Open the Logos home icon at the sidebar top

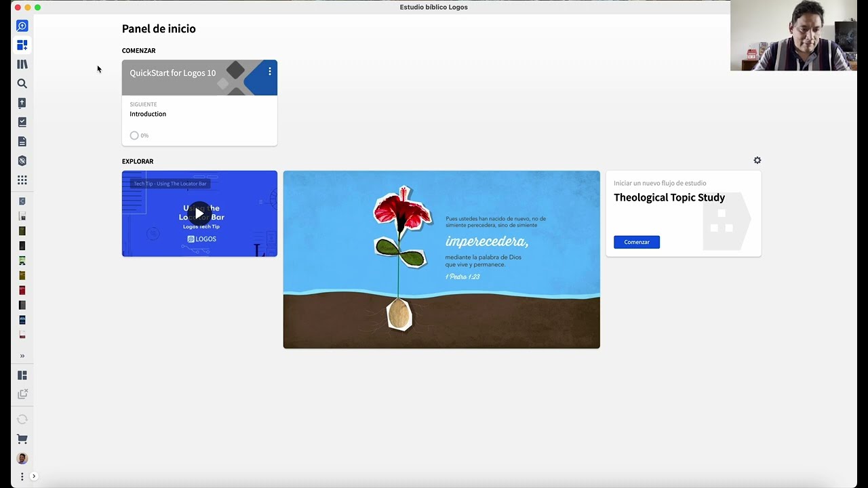tap(22, 26)
